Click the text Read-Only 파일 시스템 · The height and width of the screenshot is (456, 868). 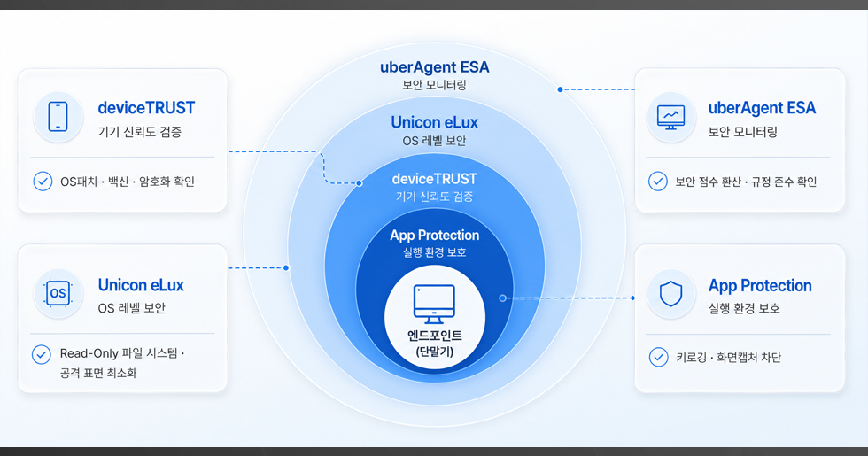[x=122, y=353]
